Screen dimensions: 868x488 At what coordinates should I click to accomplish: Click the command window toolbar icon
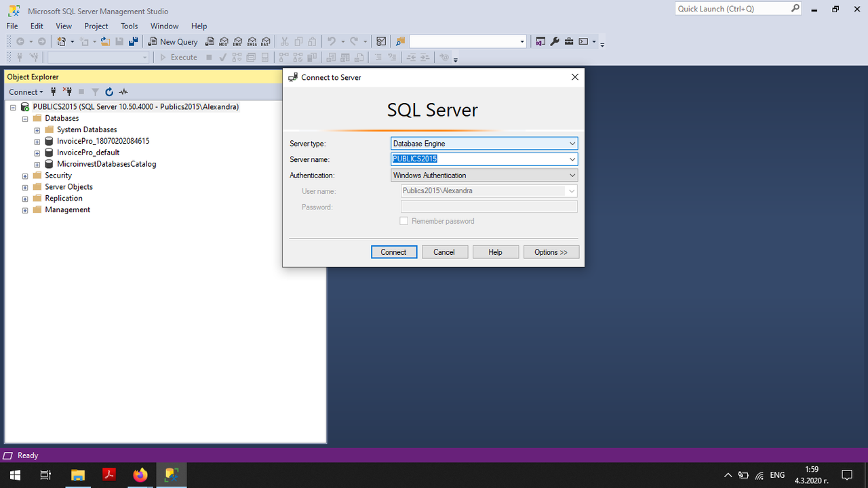click(583, 41)
